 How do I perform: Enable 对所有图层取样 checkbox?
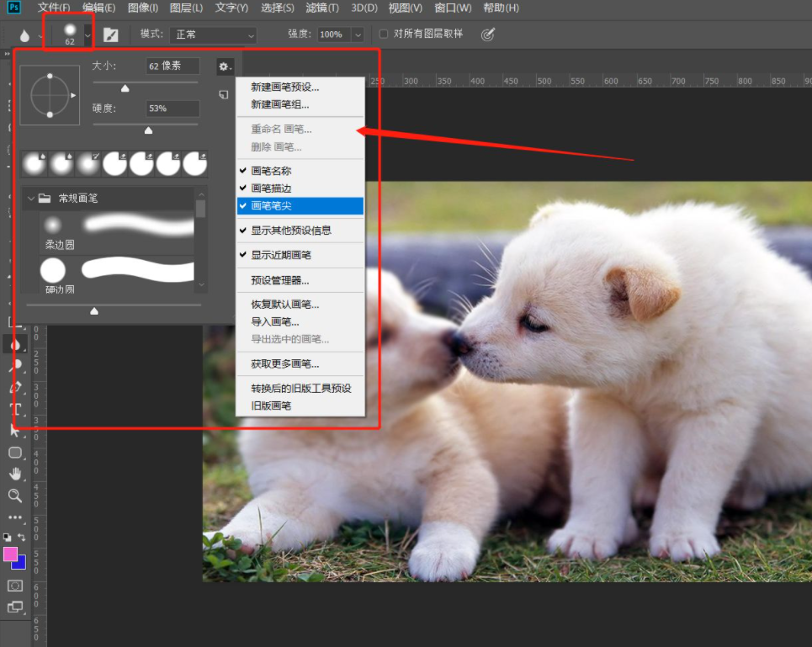pyautogui.click(x=384, y=34)
